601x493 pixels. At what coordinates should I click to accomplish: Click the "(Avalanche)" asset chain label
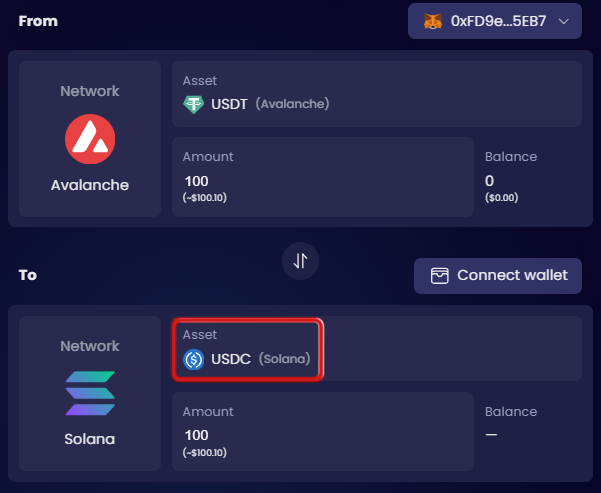coord(292,104)
